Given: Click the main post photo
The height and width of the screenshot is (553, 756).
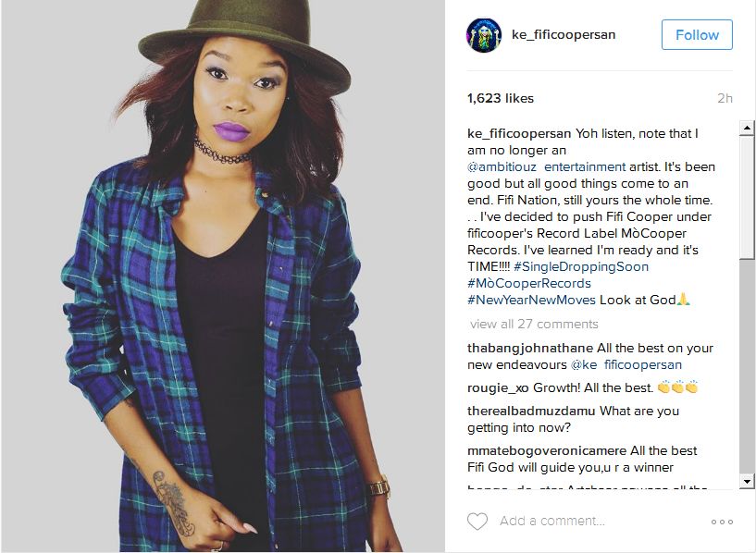Looking at the screenshot, I should [223, 276].
